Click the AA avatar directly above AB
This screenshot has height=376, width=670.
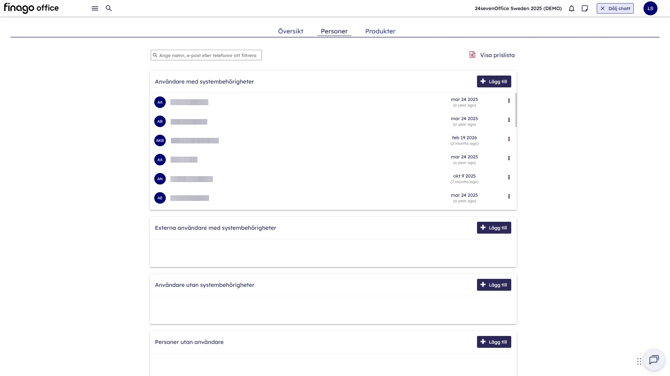click(160, 102)
